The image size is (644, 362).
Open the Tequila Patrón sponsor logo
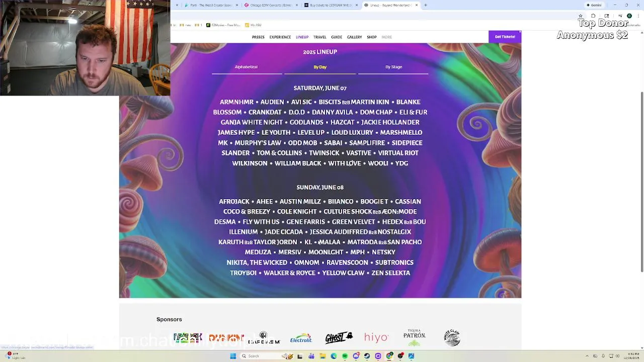414,337
